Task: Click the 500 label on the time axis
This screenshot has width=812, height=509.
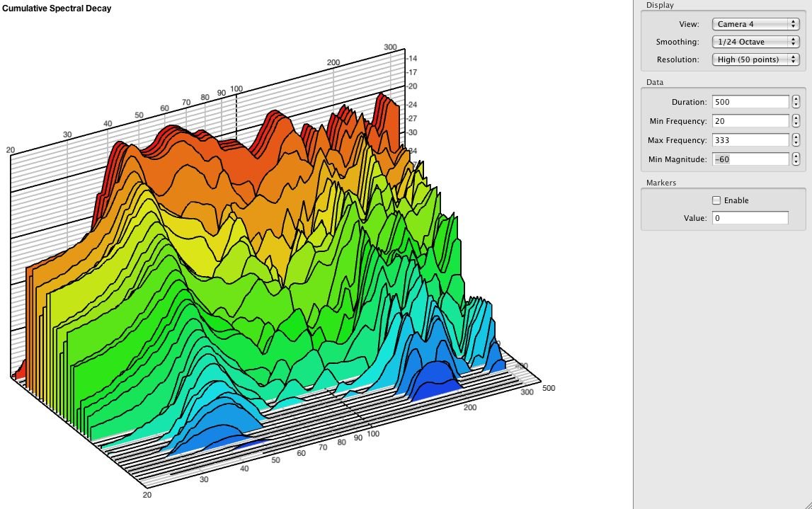Action: pyautogui.click(x=549, y=388)
